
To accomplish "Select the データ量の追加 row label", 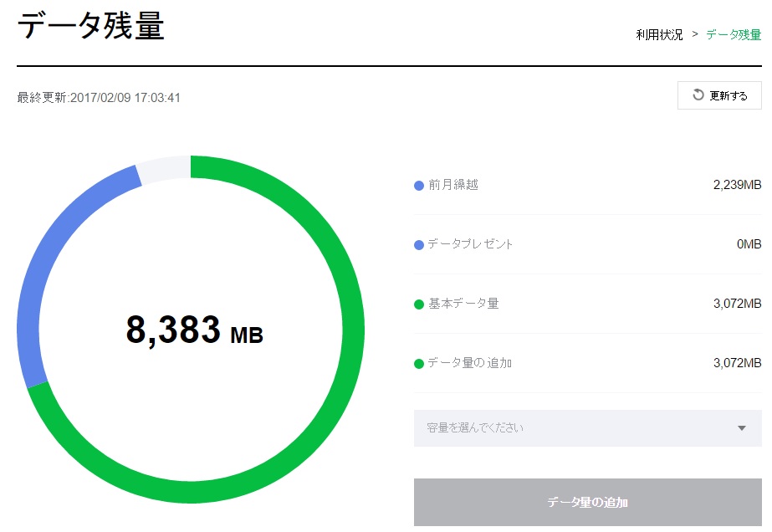I will point(470,363).
